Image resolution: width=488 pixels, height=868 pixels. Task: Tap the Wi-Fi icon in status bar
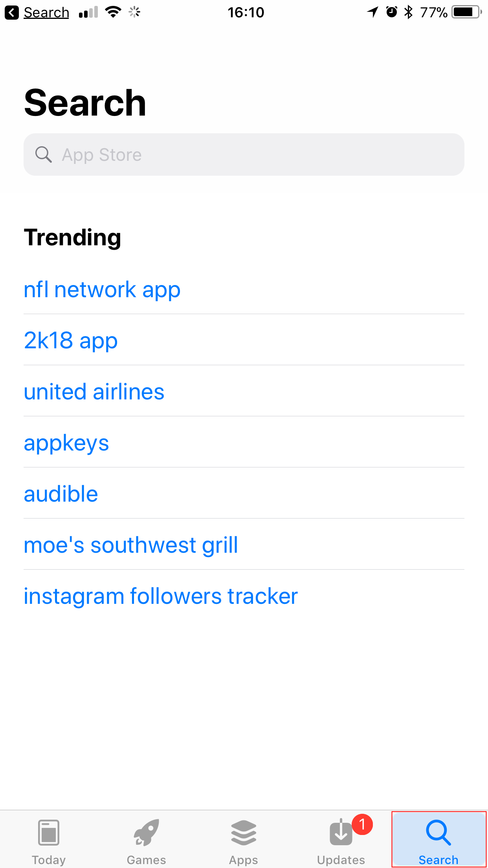click(113, 12)
